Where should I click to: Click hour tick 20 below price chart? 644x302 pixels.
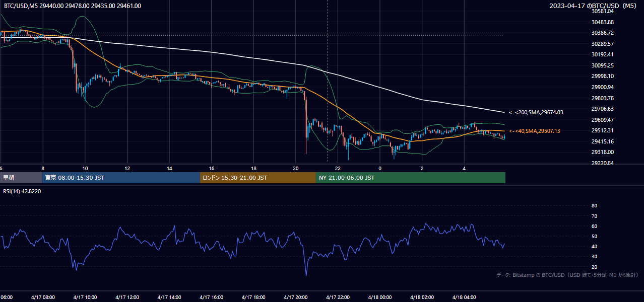(x=296, y=168)
